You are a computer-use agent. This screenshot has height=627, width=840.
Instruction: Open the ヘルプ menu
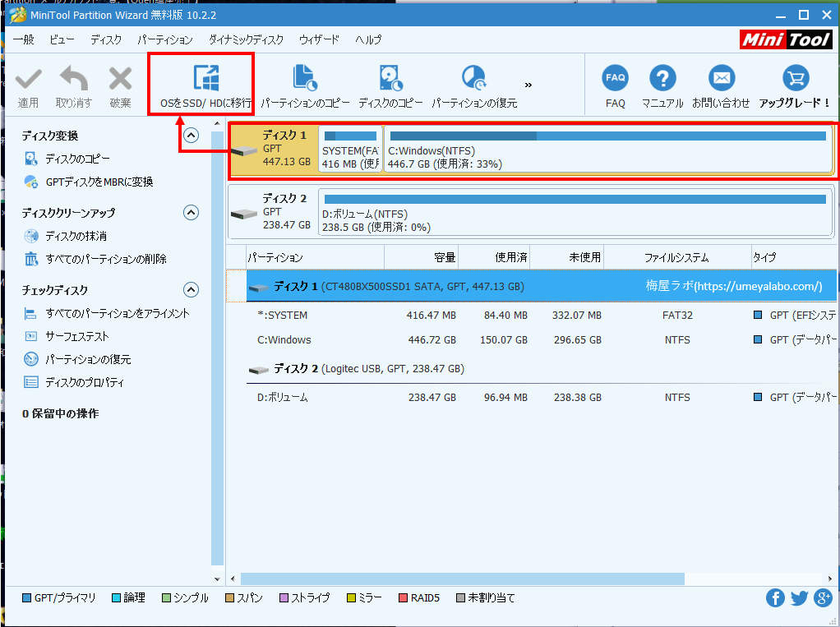368,39
